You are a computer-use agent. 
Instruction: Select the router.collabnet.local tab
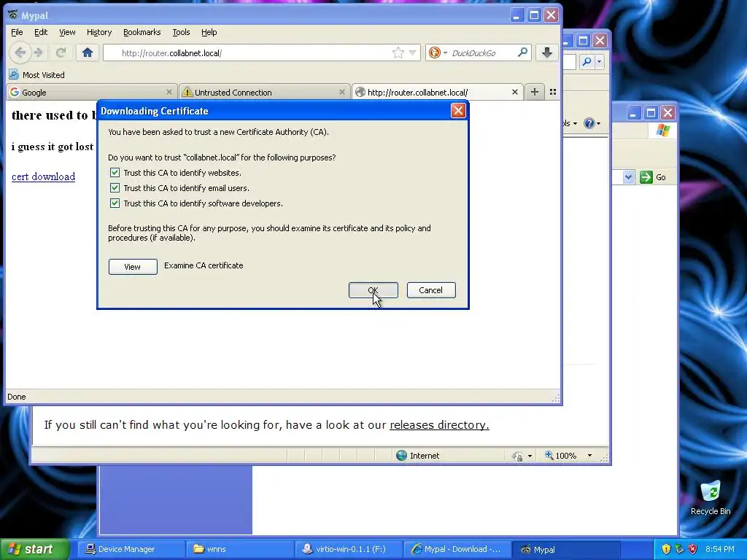pyautogui.click(x=438, y=92)
